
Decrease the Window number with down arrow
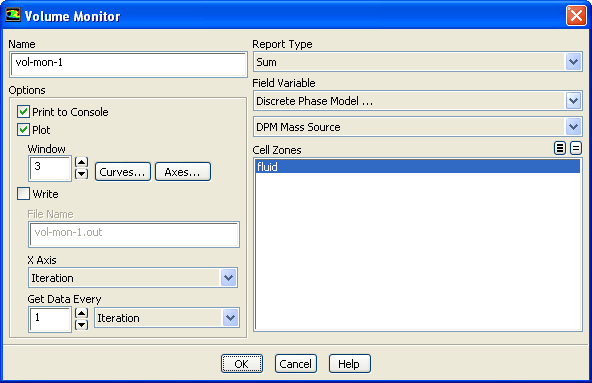[82, 174]
